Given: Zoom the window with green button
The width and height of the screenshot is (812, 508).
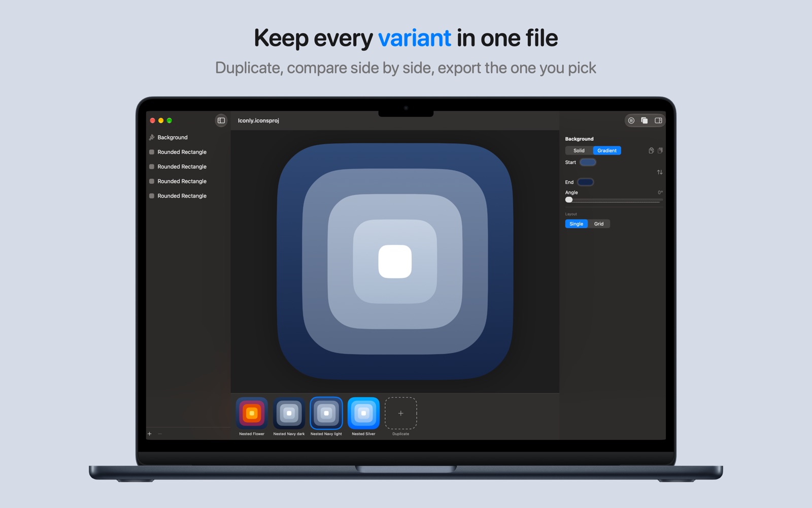Looking at the screenshot, I should [x=170, y=120].
